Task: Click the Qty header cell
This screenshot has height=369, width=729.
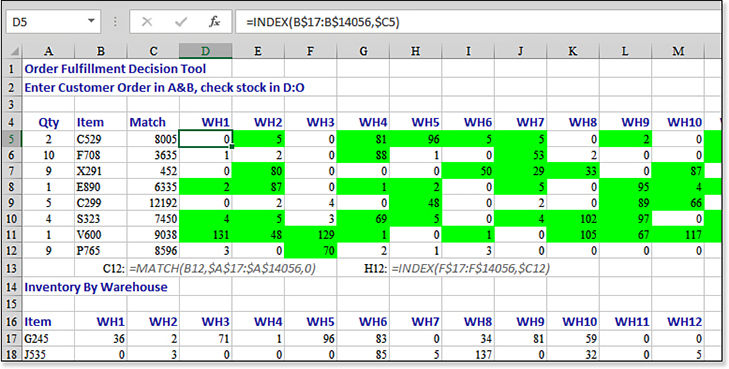Action: click(x=48, y=122)
